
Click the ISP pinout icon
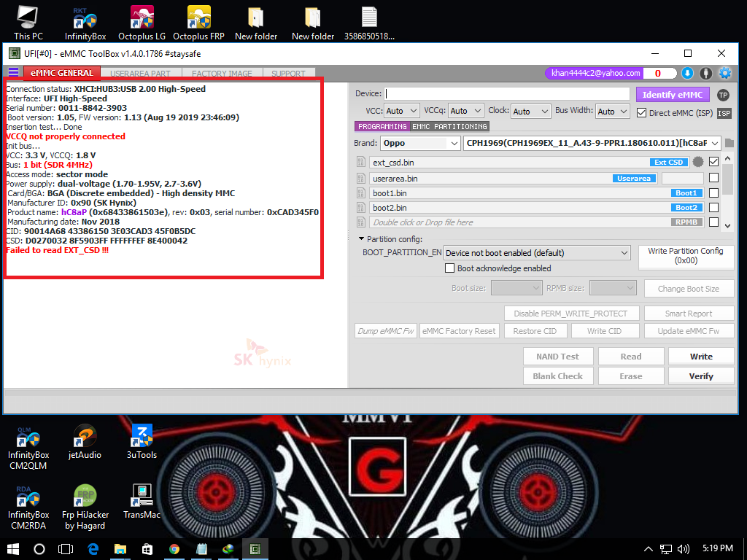click(x=724, y=113)
